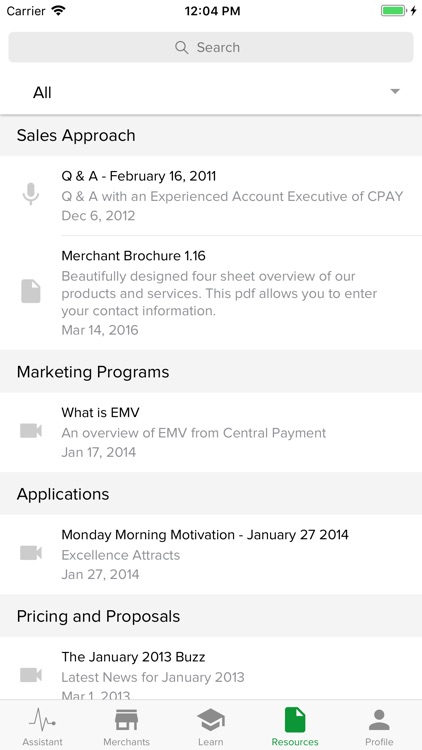This screenshot has height=750, width=422.
Task: Tap the magnifier icon in the search bar
Action: click(181, 47)
